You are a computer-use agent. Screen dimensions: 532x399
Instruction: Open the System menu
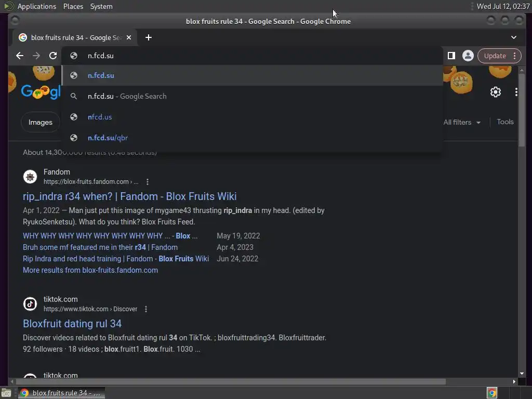101,6
